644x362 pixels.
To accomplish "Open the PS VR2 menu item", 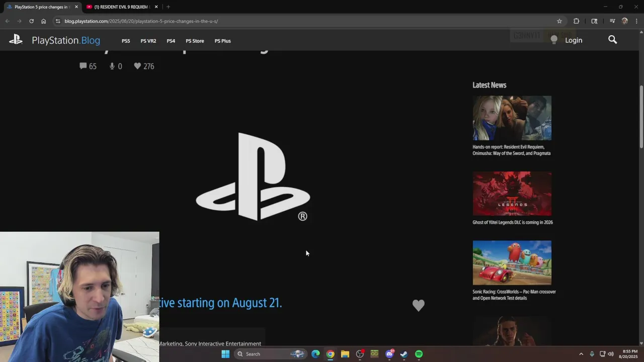I will (148, 41).
